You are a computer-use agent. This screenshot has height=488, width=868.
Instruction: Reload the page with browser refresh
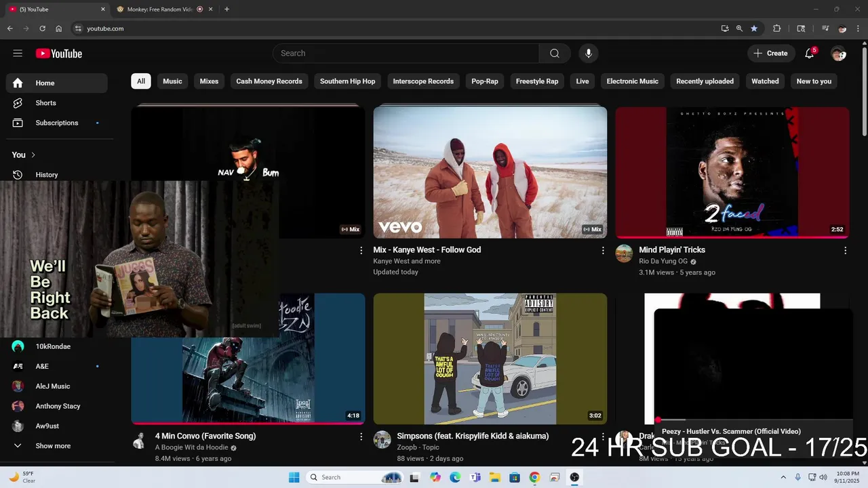point(42,28)
